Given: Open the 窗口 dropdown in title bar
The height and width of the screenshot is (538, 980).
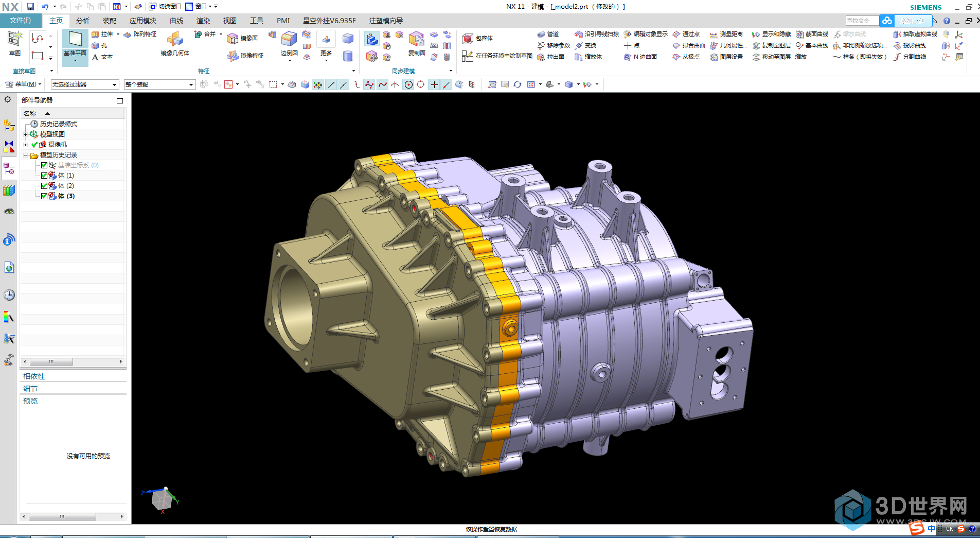Looking at the screenshot, I should point(199,7).
